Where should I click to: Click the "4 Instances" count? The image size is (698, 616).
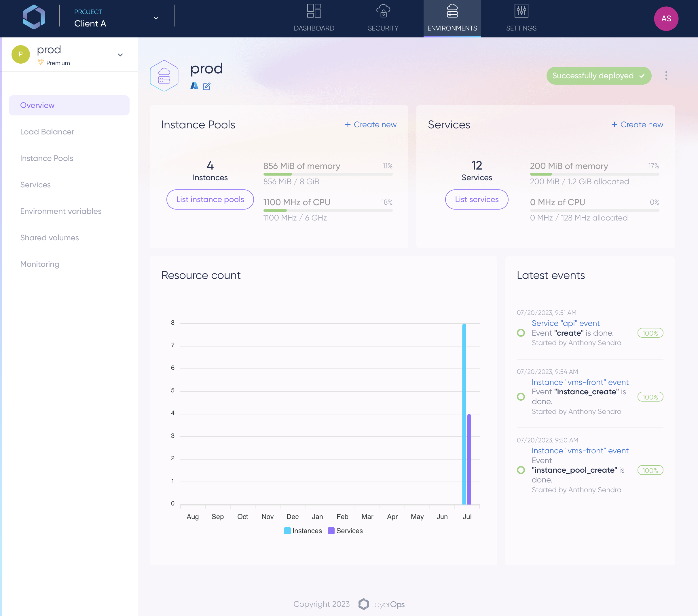pyautogui.click(x=210, y=171)
